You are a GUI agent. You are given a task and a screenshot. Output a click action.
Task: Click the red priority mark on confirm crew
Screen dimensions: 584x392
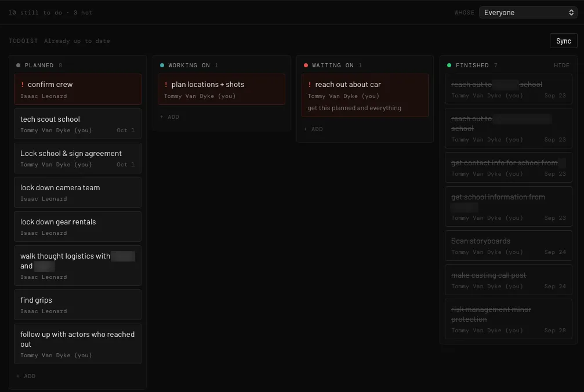(23, 85)
